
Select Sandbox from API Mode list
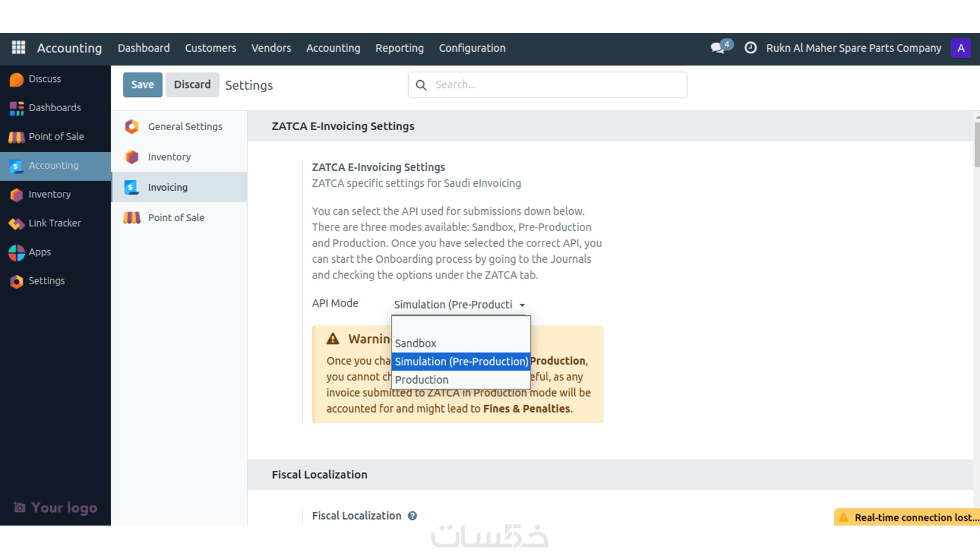[x=416, y=343]
